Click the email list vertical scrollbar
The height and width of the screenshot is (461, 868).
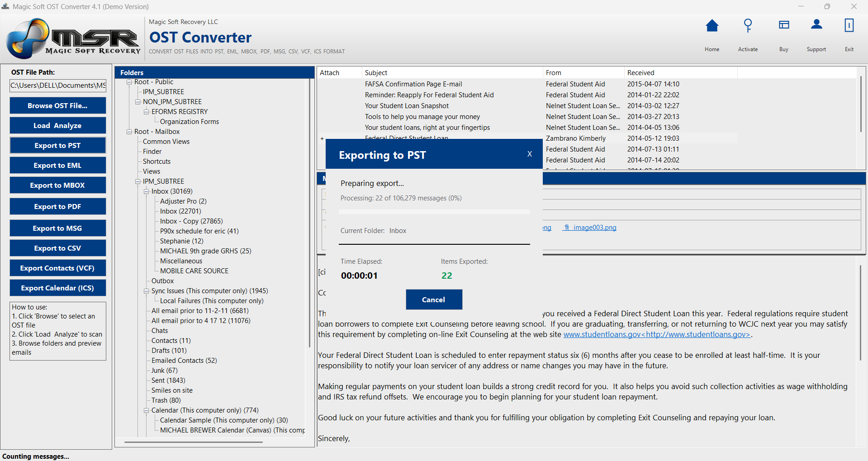coord(860,104)
